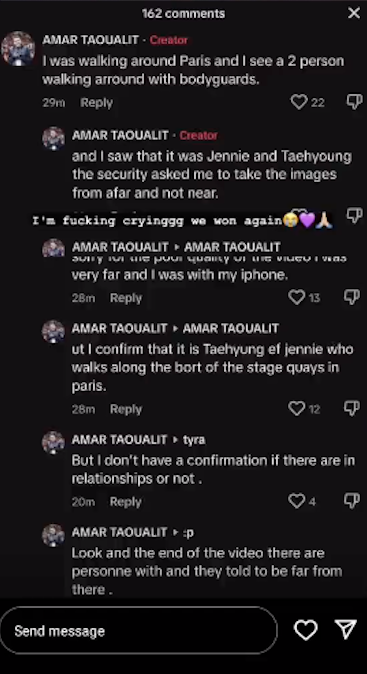367x674 pixels.
Task: Dislike the 'relationships or not' comment
Action: pyautogui.click(x=352, y=501)
